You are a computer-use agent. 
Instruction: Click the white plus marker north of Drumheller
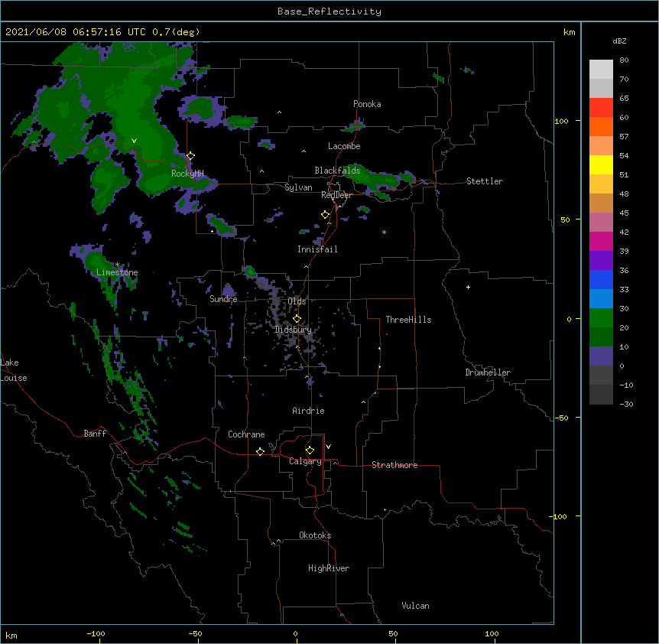point(468,287)
